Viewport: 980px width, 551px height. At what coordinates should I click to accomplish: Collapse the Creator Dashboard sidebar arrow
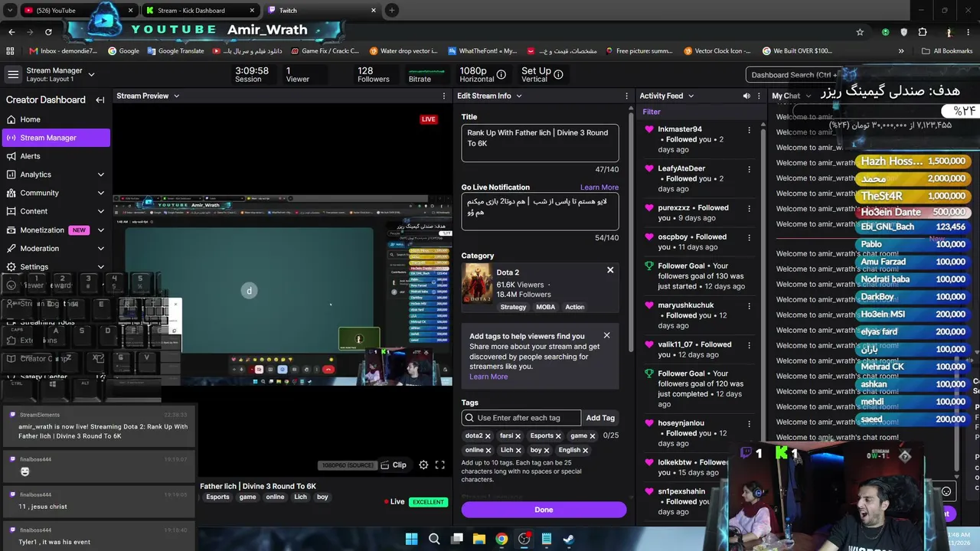[x=100, y=99]
